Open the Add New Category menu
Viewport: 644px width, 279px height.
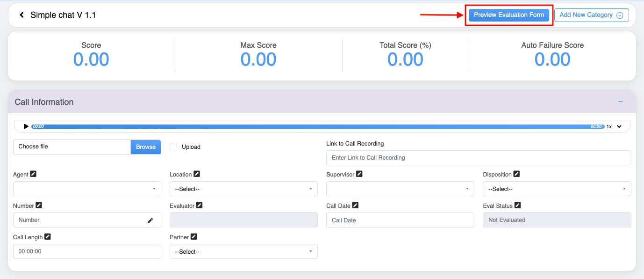(591, 15)
